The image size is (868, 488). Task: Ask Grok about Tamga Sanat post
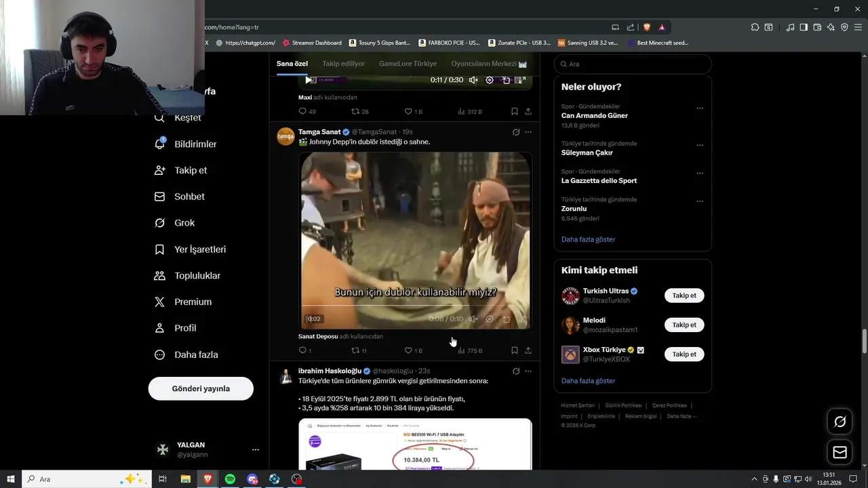(516, 132)
